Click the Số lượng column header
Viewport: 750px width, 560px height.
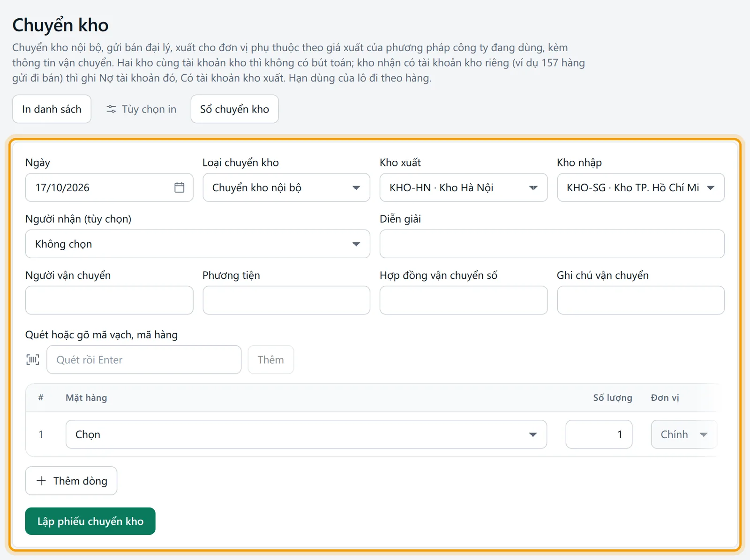[612, 398]
